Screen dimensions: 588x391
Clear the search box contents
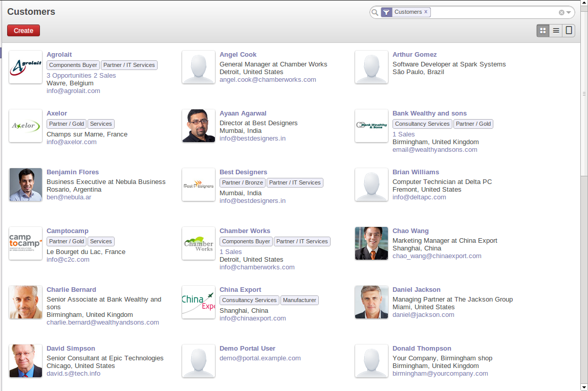pos(561,12)
